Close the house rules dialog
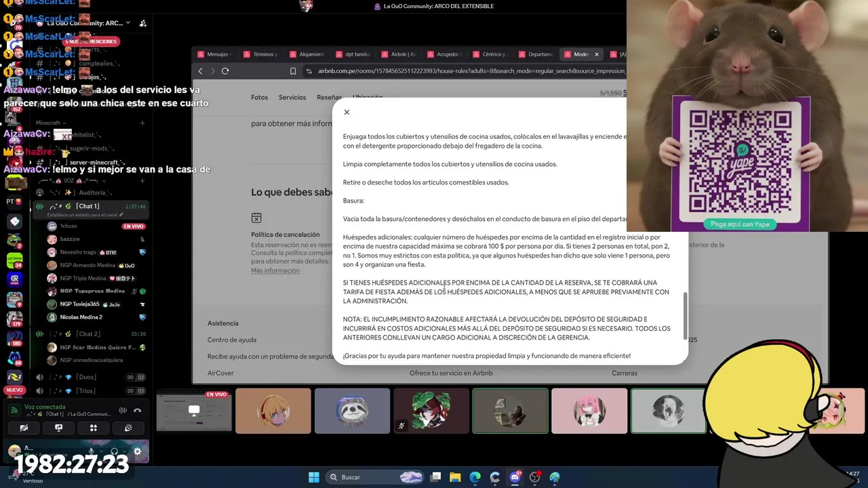 (x=347, y=113)
